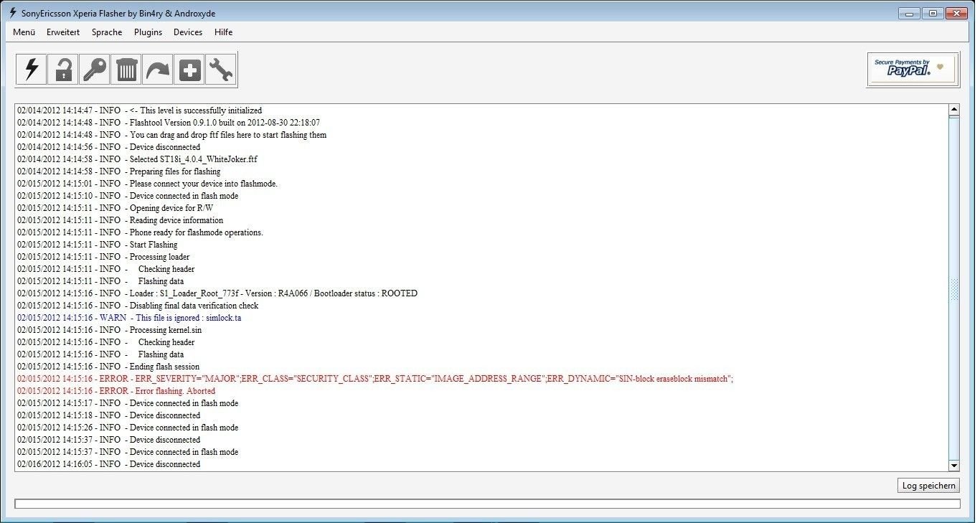Click the log line 'Selected ST18i_4.0.4_WhiteJoker.ftf'
980x523 pixels.
pos(138,159)
